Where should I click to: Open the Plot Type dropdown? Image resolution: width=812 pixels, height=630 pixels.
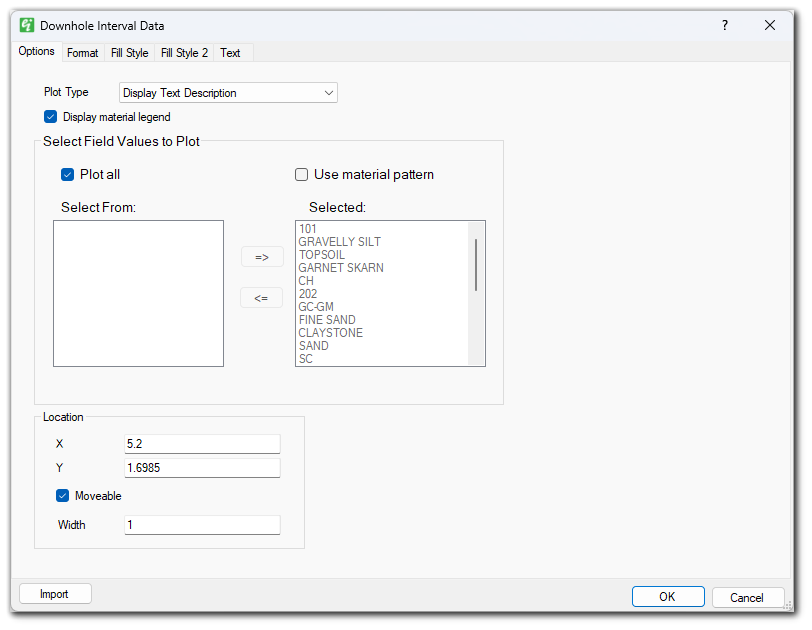[228, 93]
